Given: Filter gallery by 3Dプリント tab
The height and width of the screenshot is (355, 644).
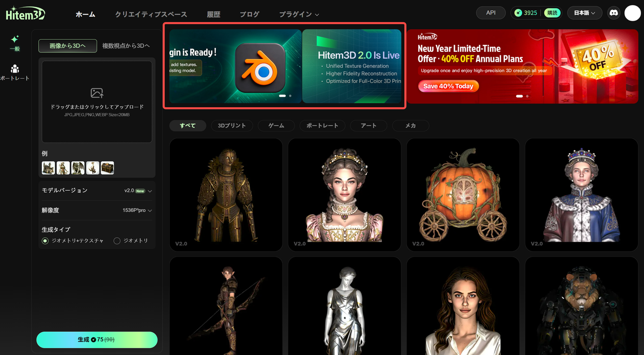Looking at the screenshot, I should pos(232,125).
